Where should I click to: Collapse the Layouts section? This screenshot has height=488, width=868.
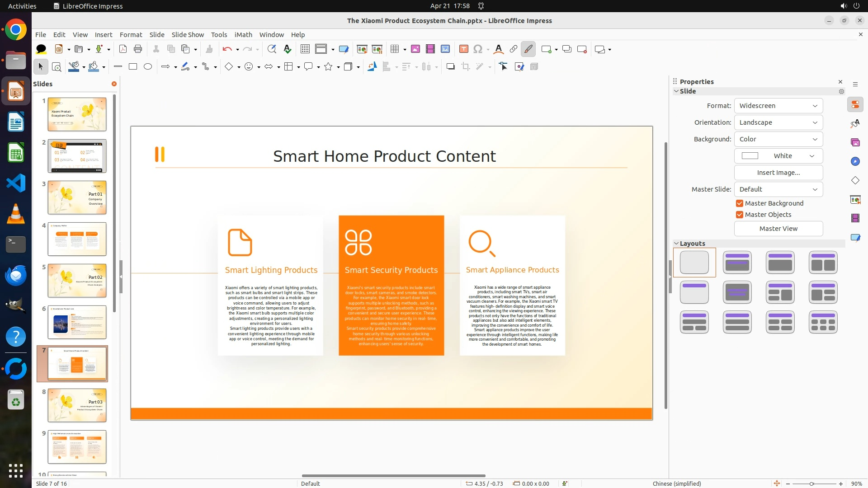[677, 244]
